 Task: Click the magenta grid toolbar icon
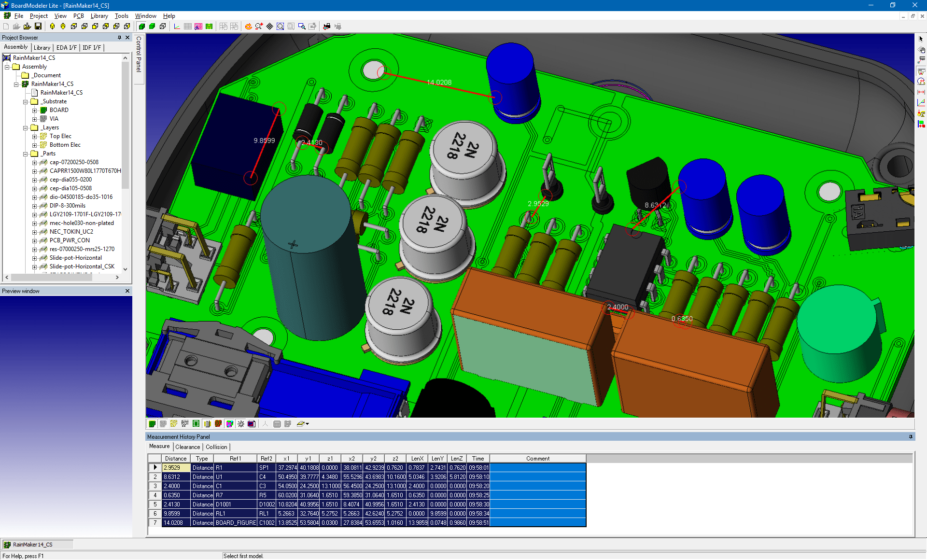point(198,27)
